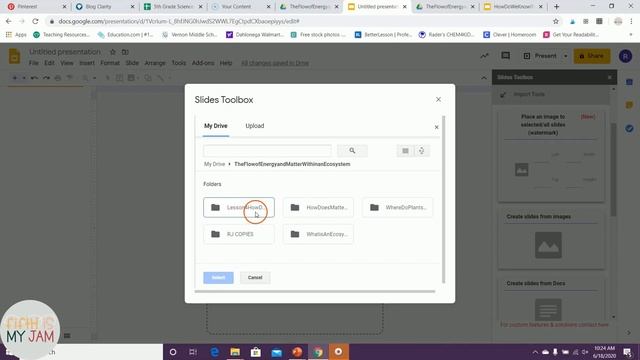Click the Cancel button

(255, 278)
